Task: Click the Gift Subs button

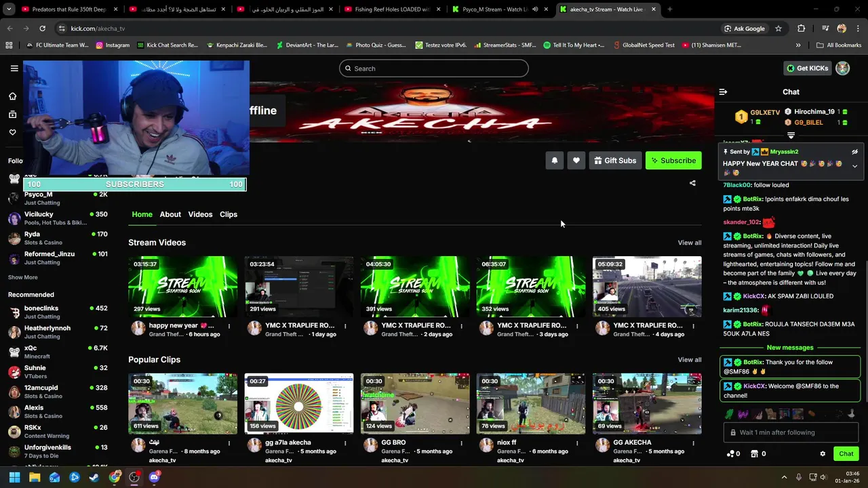Action: pos(615,161)
